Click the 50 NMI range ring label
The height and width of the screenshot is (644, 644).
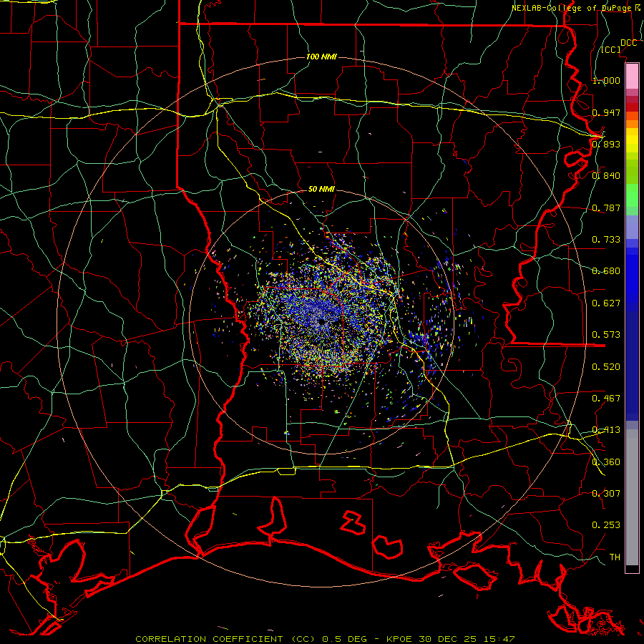point(321,190)
